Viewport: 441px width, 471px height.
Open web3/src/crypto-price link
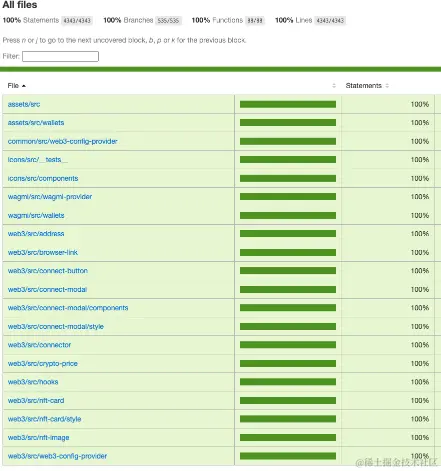(43, 363)
